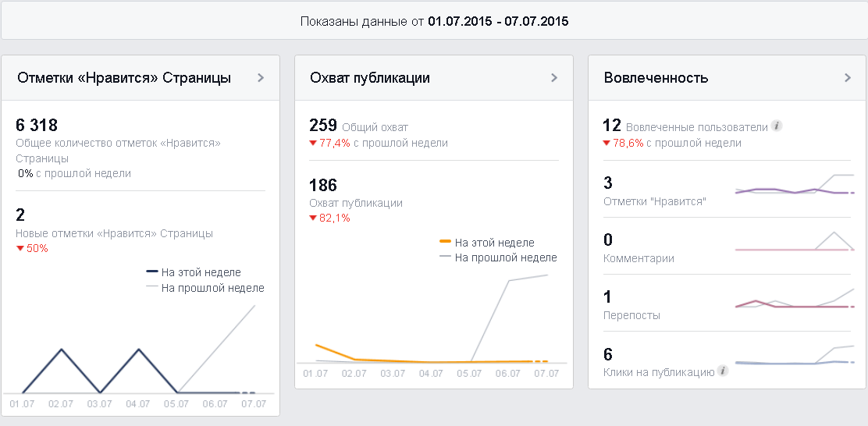Expand the Page Likes card chevron
This screenshot has height=426, width=868.
pos(261,78)
